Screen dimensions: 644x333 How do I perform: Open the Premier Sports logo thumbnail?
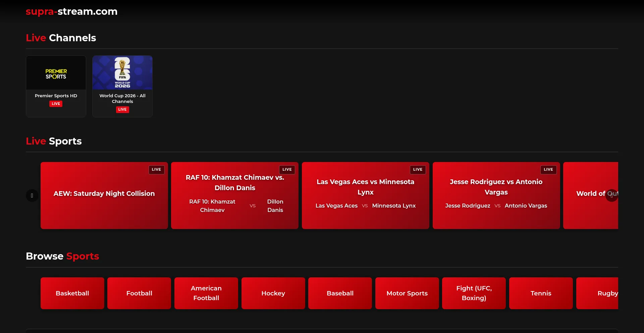tap(56, 73)
